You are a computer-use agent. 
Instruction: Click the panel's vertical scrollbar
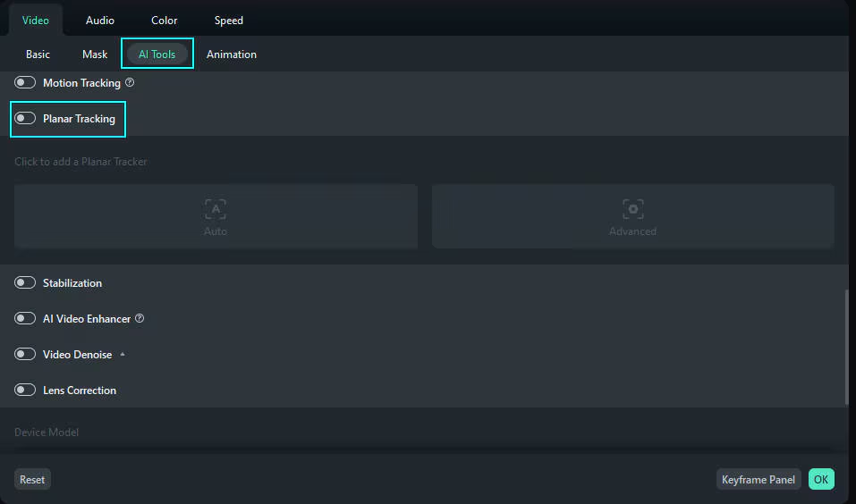(x=847, y=347)
